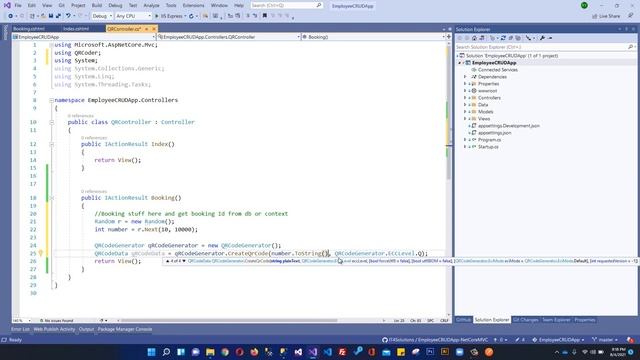Open the Booking() member navigation dropdown

tap(373, 37)
